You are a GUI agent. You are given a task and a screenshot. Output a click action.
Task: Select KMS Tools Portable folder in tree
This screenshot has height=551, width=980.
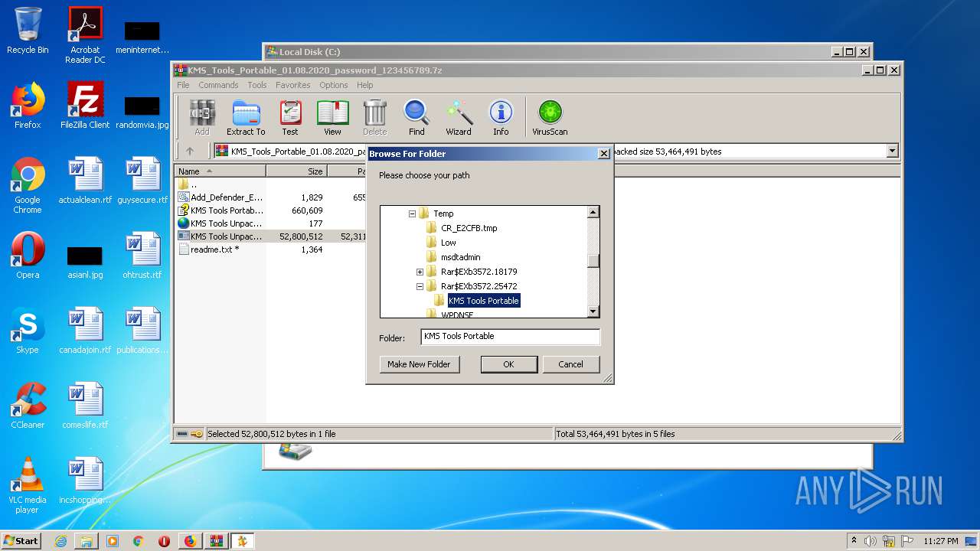[x=484, y=301]
